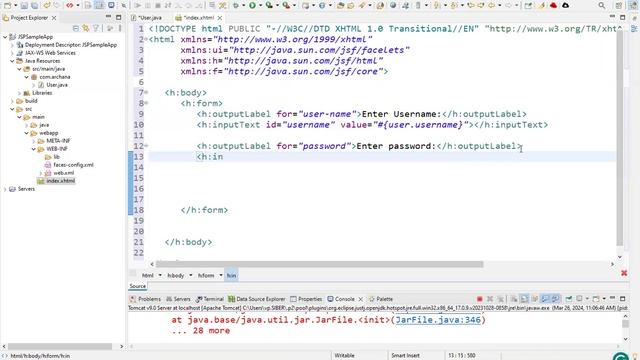Collapse the WEB-INF folder
Image resolution: width=640 pixels, height=360 pixels.
point(33,149)
